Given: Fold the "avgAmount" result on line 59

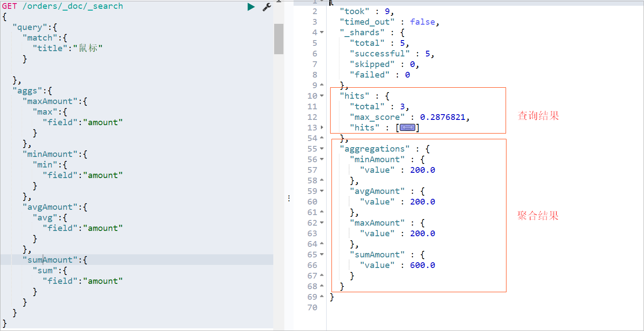Looking at the screenshot, I should pos(322,191).
